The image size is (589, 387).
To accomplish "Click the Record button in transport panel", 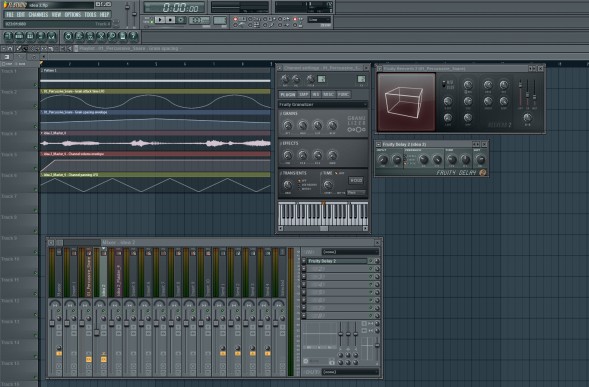I will click(181, 20).
